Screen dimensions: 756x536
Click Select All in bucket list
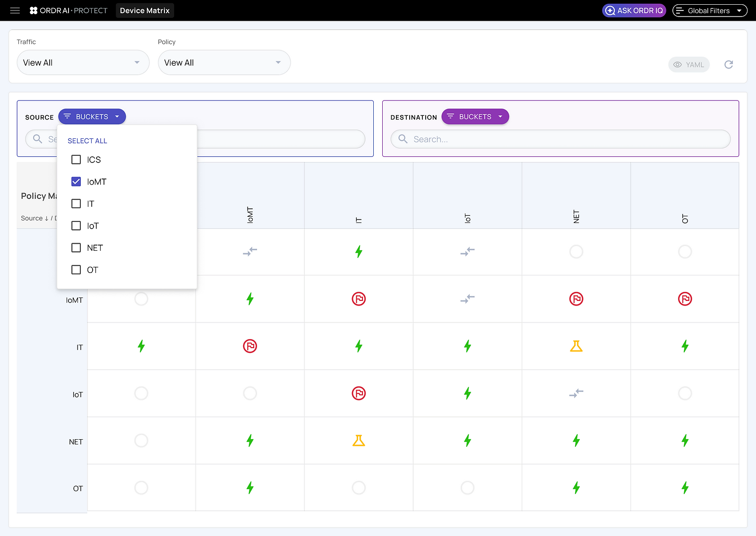(87, 141)
